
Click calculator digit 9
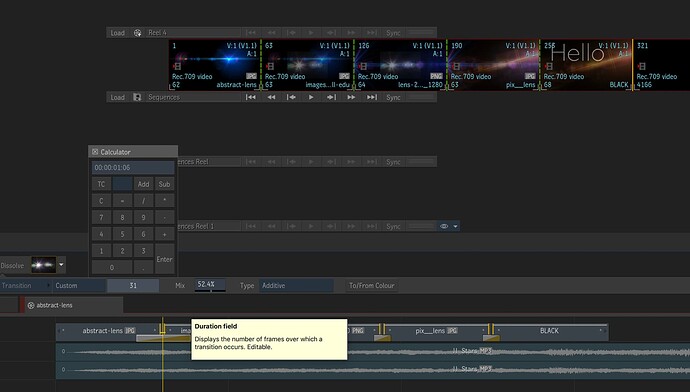coord(143,217)
